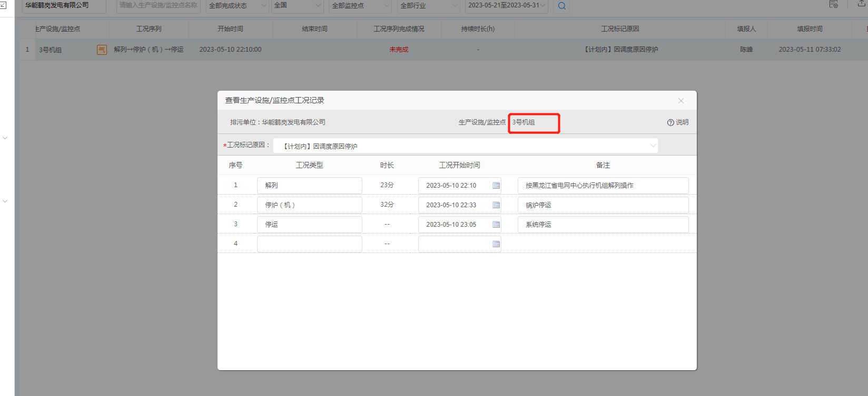Click the 停运 工况类型 field

coord(310,225)
